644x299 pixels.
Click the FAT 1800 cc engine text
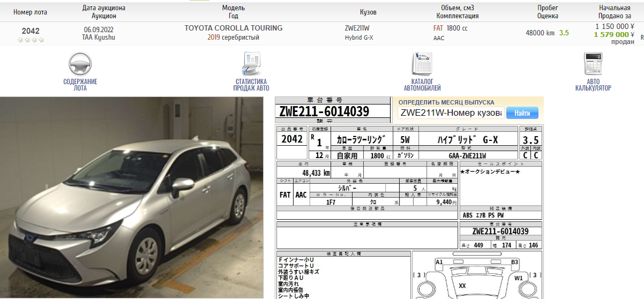point(450,28)
